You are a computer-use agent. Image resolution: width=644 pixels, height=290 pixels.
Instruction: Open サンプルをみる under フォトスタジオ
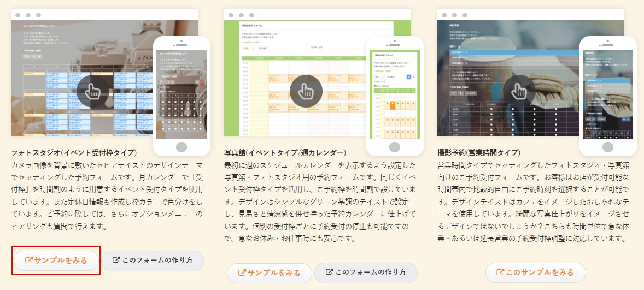coord(56,261)
